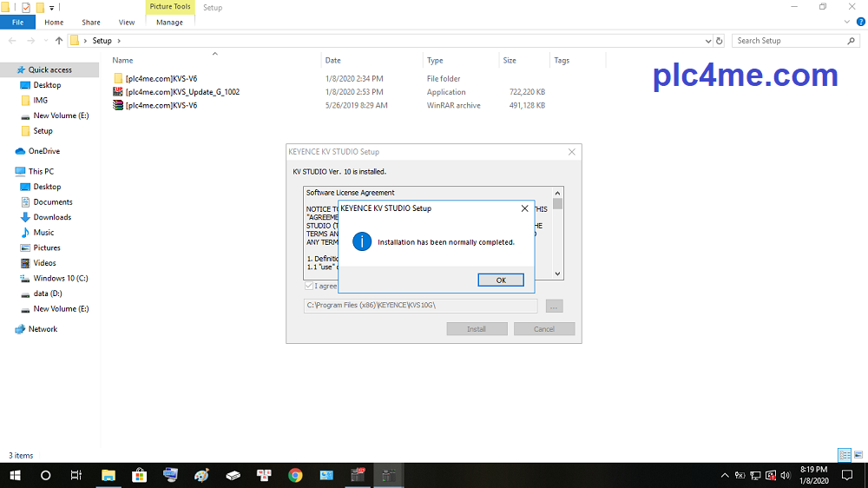Open the notification center icon

(x=847, y=475)
